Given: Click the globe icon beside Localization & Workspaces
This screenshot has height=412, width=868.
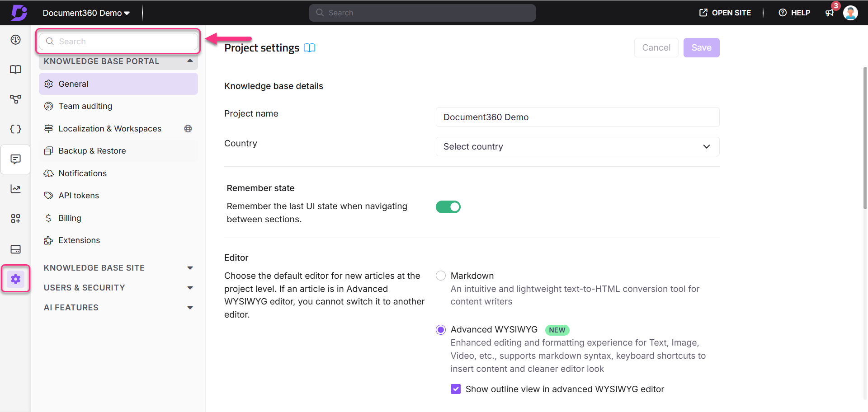Looking at the screenshot, I should tap(188, 129).
